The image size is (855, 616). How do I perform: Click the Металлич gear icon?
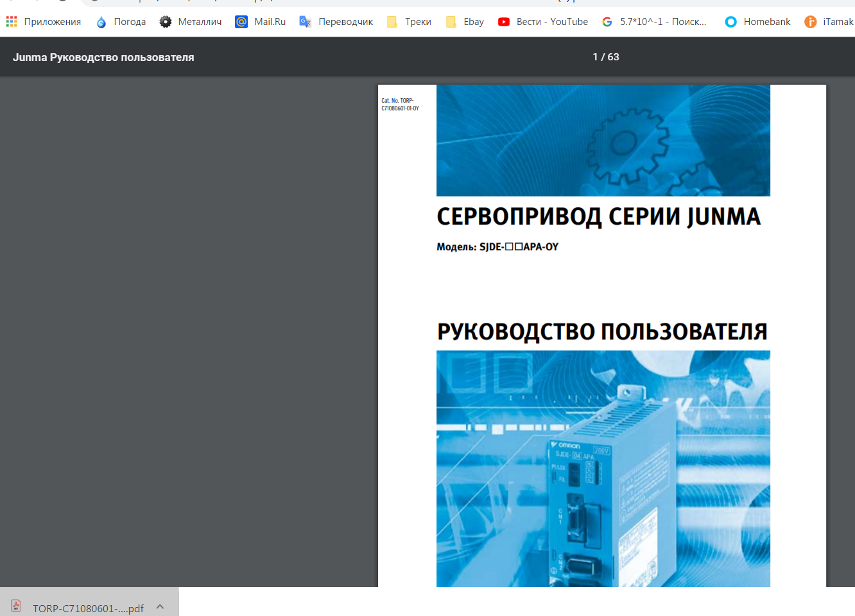click(x=166, y=22)
